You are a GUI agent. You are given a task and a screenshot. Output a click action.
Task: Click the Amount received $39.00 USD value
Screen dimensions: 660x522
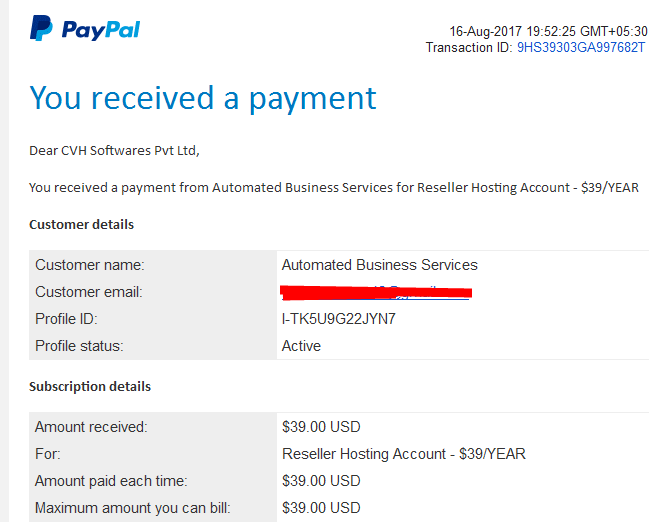point(321,427)
